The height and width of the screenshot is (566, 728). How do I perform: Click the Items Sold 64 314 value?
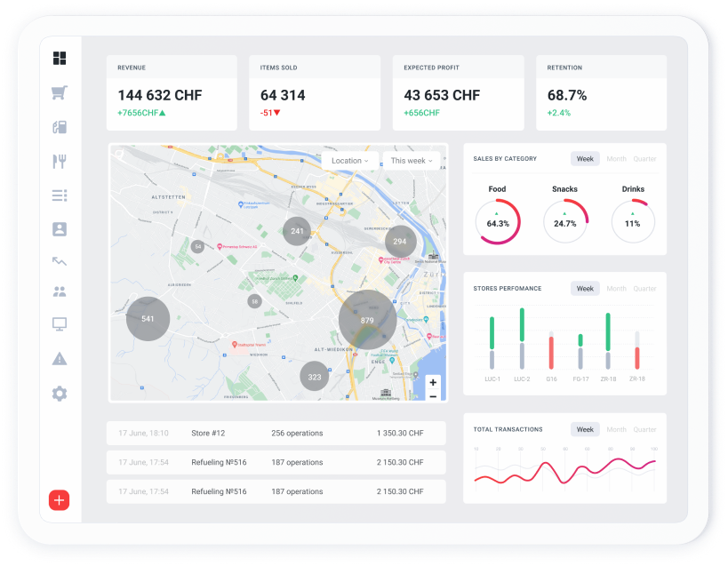coord(283,95)
